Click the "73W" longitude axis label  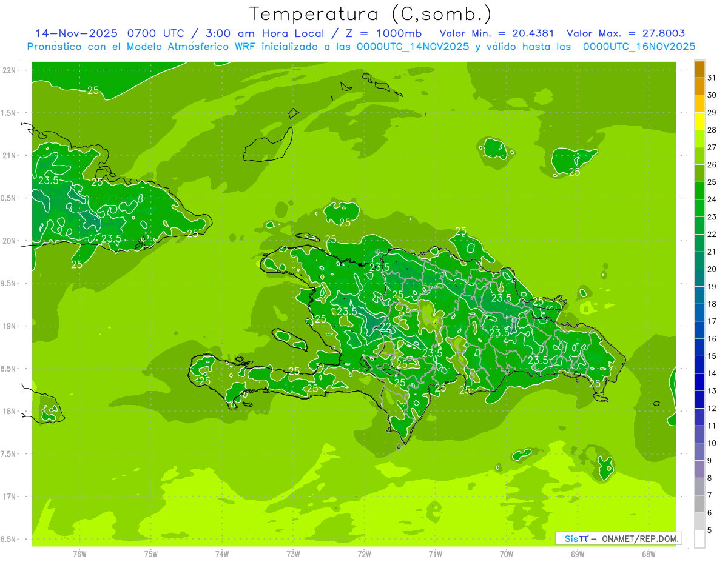293,554
